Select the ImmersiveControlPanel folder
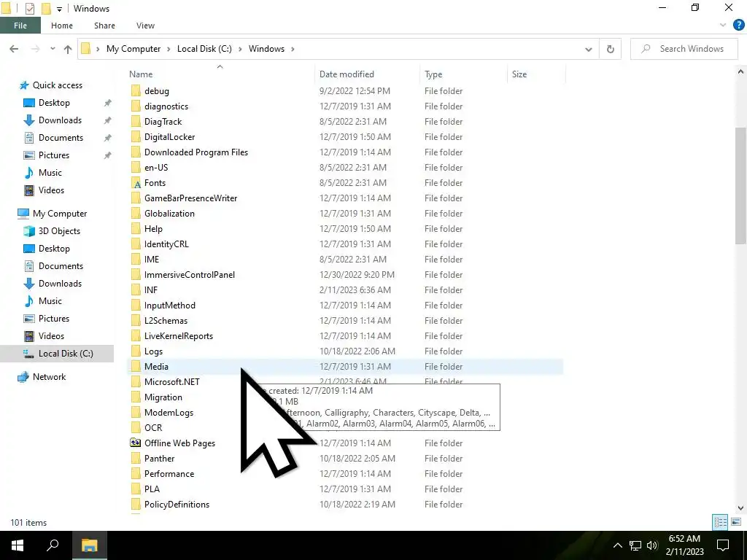Screen dimensions: 747x560 click(190, 275)
